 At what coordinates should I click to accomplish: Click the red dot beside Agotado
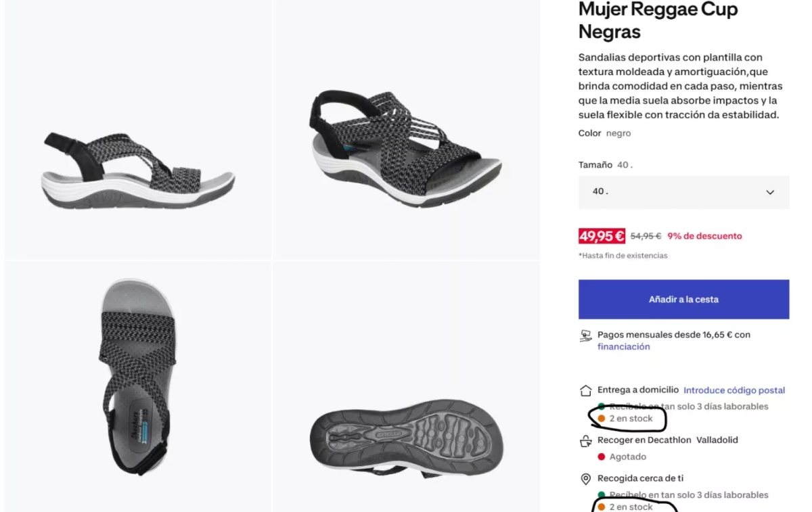pyautogui.click(x=601, y=457)
